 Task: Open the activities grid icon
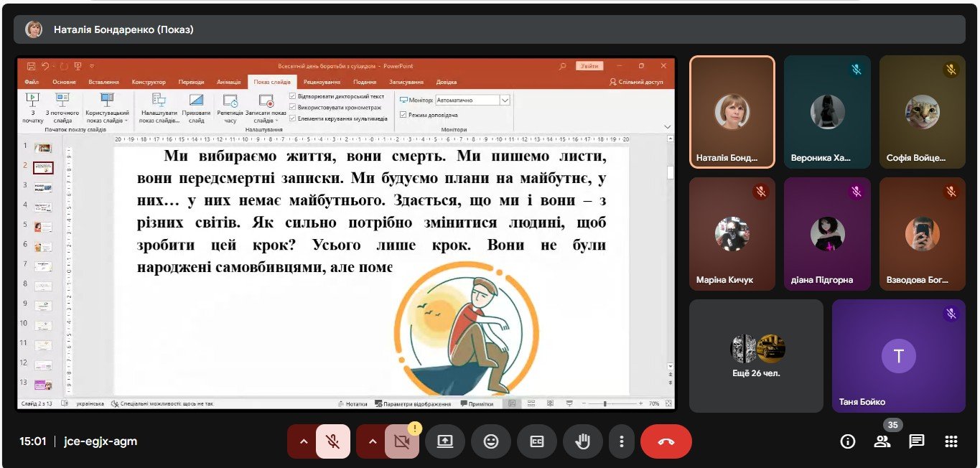point(951,441)
